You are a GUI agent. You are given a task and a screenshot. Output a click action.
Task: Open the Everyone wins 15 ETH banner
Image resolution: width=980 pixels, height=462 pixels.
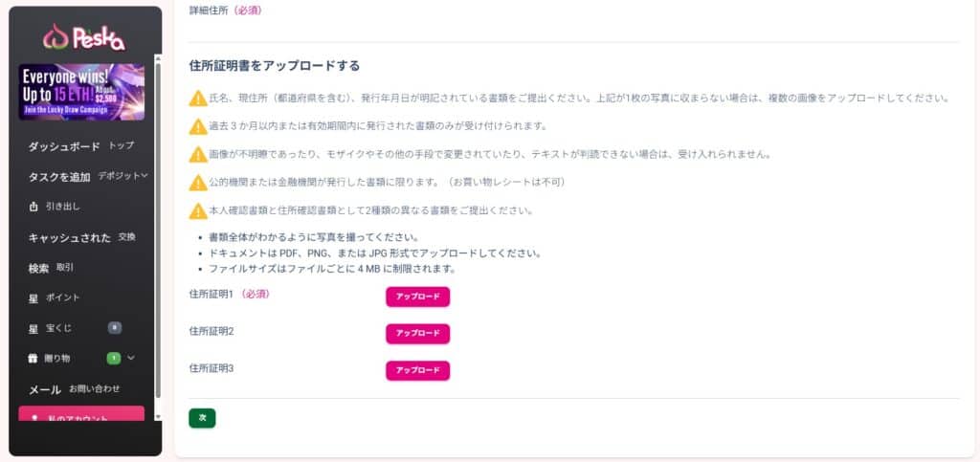click(x=81, y=92)
